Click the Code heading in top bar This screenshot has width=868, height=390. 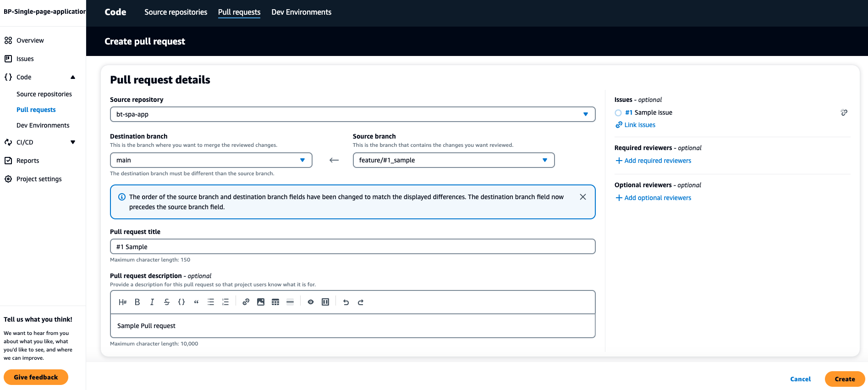(115, 12)
